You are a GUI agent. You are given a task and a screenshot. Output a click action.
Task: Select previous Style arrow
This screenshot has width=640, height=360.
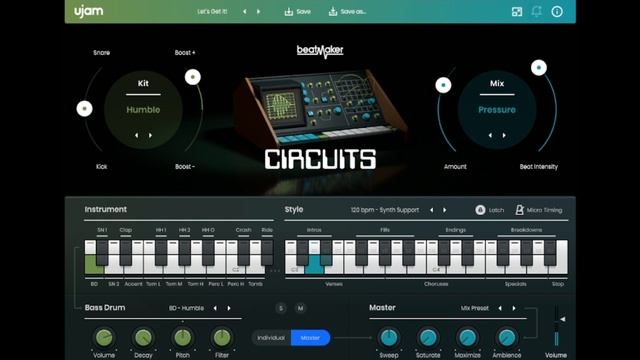point(431,210)
